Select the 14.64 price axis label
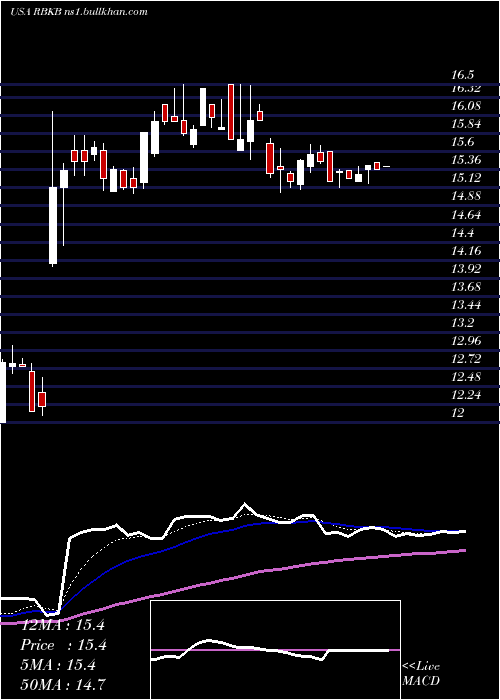The width and height of the screenshot is (500, 700). tap(466, 215)
